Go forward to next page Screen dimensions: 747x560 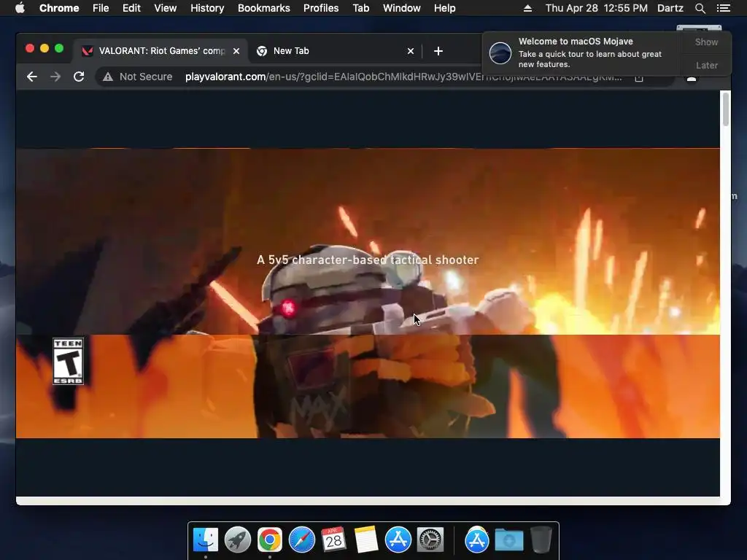click(55, 77)
